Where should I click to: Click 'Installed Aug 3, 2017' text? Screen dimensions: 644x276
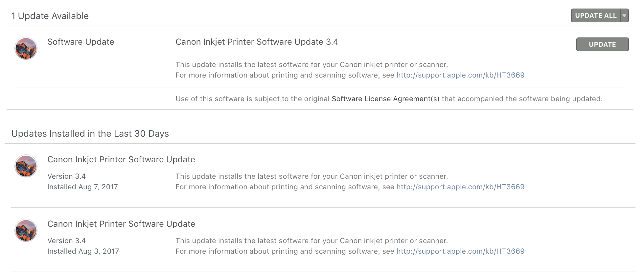[83, 251]
